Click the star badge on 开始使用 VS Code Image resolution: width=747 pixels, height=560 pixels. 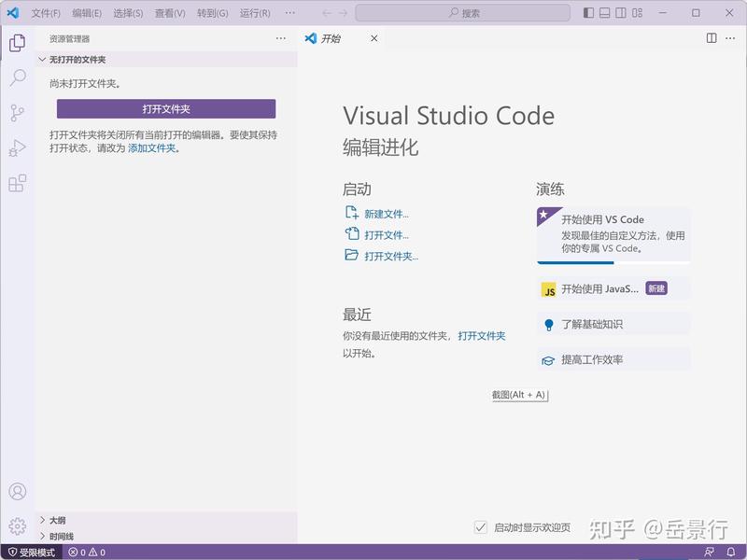coord(543,214)
